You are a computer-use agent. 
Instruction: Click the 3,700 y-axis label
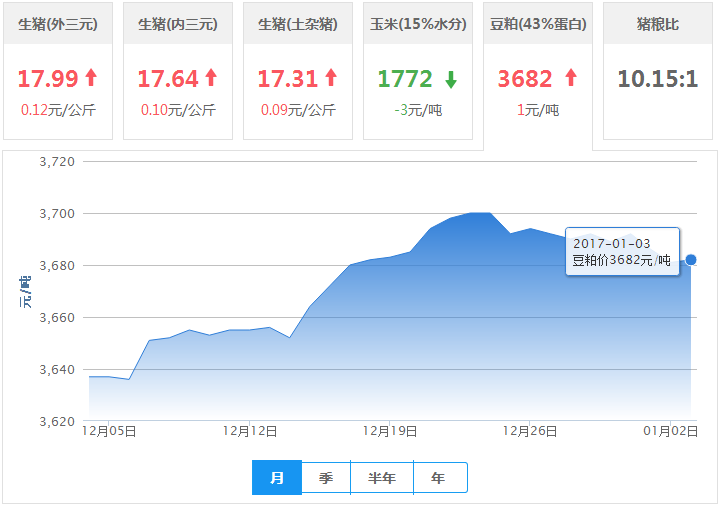click(x=57, y=214)
